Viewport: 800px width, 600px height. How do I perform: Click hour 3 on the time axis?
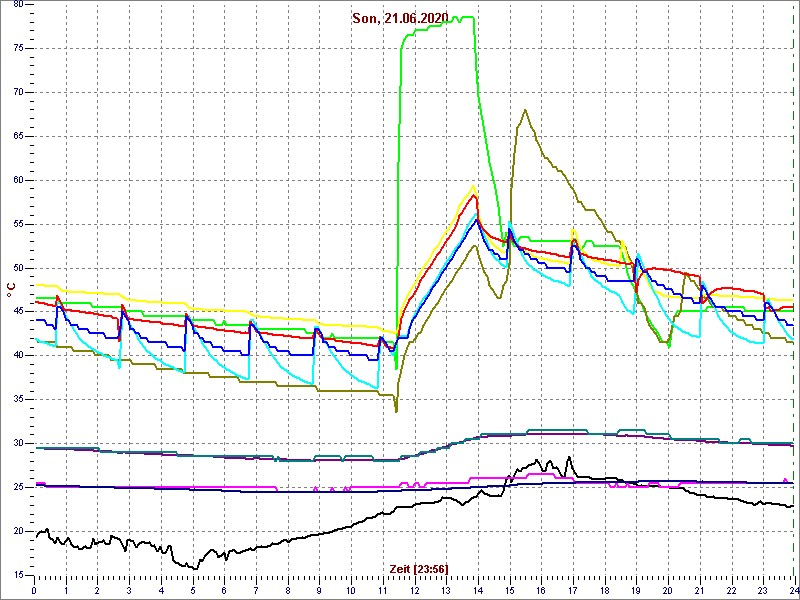[129, 589]
